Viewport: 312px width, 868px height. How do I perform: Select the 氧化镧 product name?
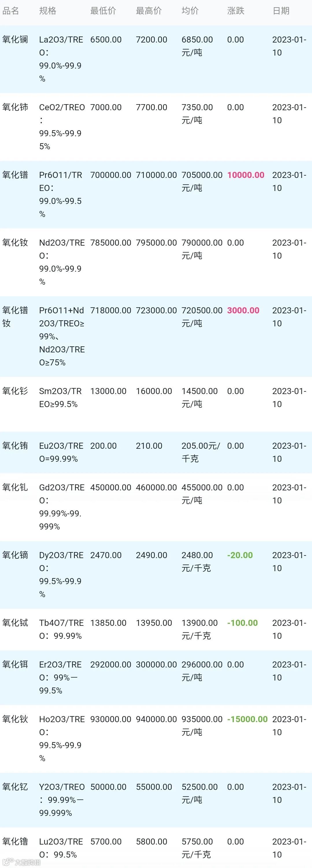coord(15,39)
